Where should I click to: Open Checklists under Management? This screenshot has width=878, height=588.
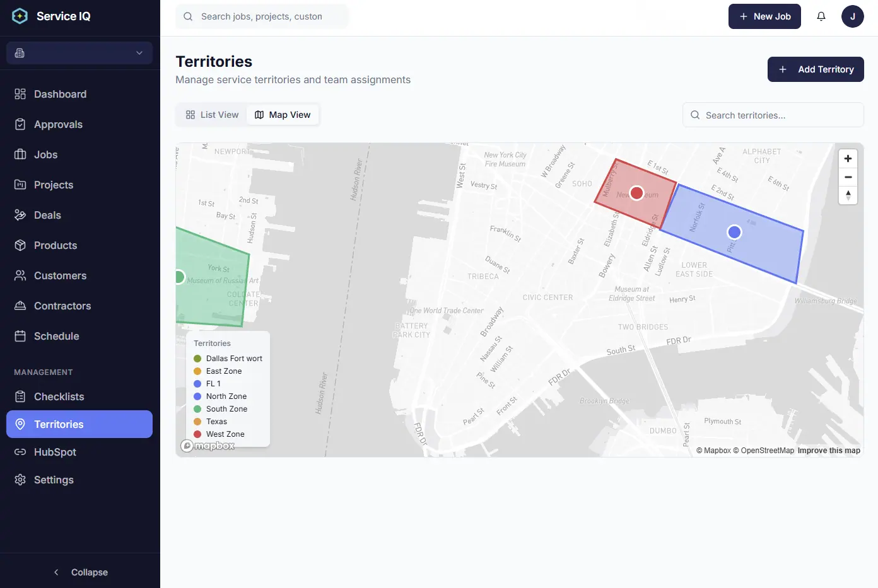pos(79,396)
